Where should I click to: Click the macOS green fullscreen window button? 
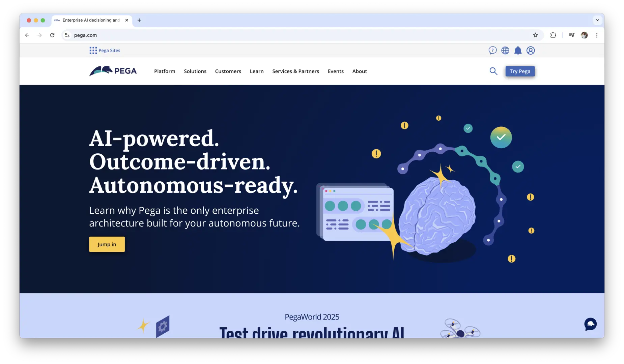click(43, 20)
